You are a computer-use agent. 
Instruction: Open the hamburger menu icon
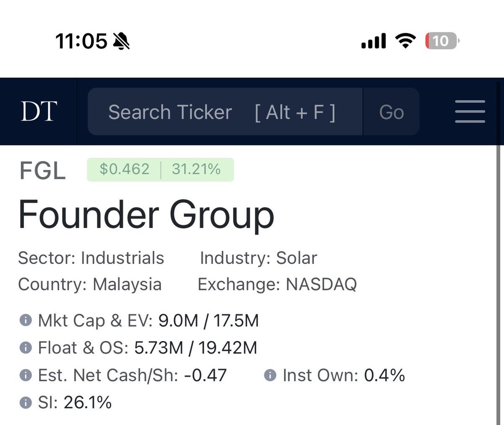(470, 112)
